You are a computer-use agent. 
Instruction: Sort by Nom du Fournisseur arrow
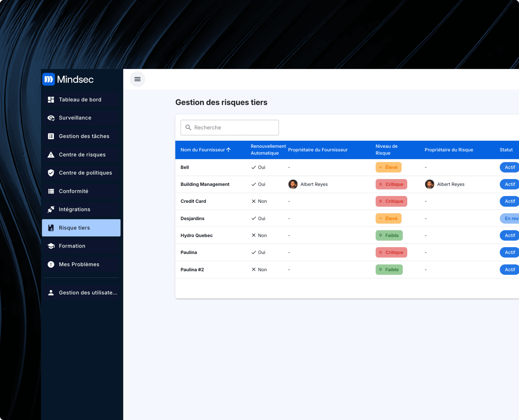[228, 150]
